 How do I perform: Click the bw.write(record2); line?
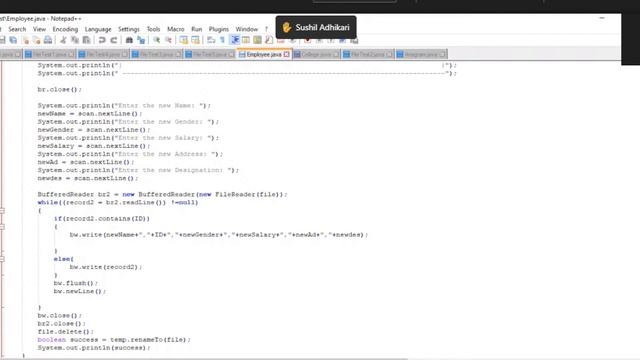click(x=106, y=267)
